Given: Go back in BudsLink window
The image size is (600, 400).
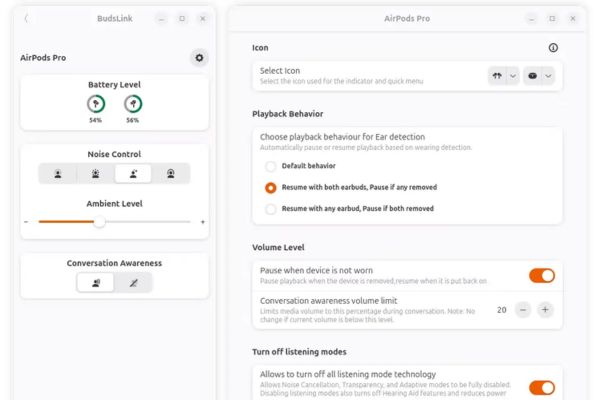Looking at the screenshot, I should pyautogui.click(x=26, y=18).
